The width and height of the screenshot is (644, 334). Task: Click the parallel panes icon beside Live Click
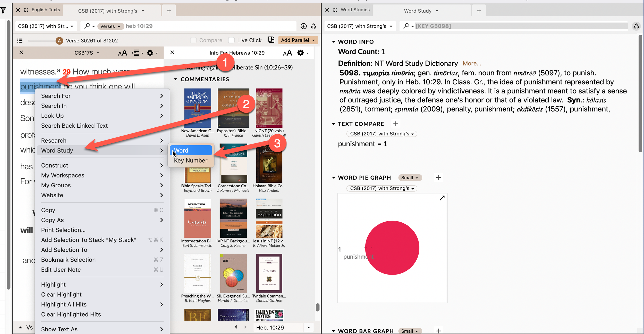[x=271, y=40]
